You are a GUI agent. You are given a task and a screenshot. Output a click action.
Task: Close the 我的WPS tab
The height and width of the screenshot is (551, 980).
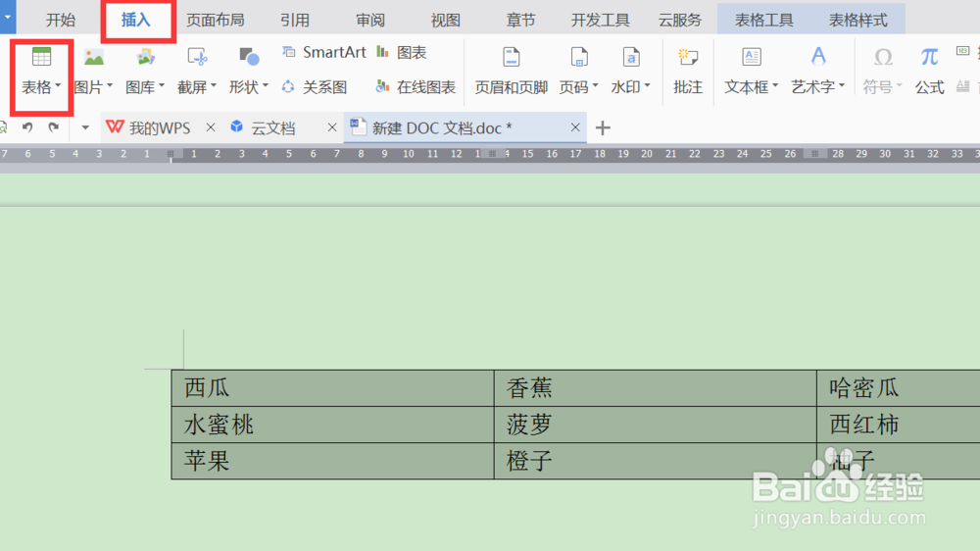(x=211, y=127)
